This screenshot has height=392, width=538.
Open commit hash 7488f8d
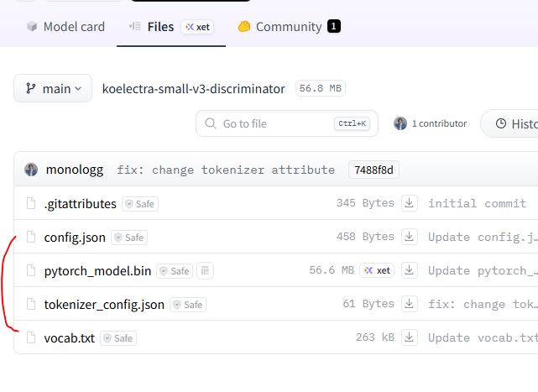click(373, 170)
